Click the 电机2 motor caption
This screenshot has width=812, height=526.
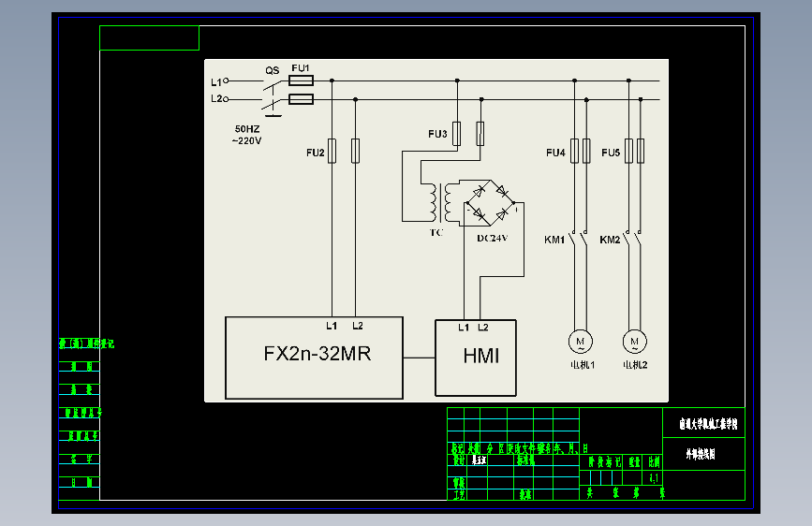pyautogui.click(x=635, y=365)
